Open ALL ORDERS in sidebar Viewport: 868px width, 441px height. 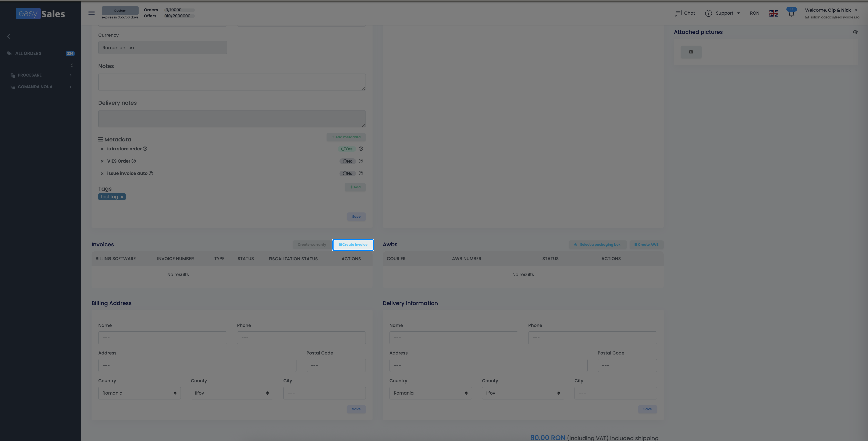[x=28, y=53]
